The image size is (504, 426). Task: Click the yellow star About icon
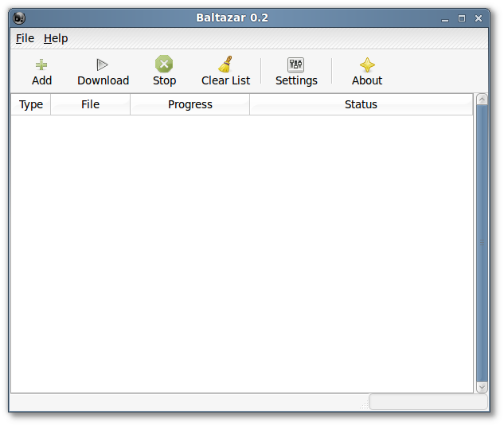point(367,65)
